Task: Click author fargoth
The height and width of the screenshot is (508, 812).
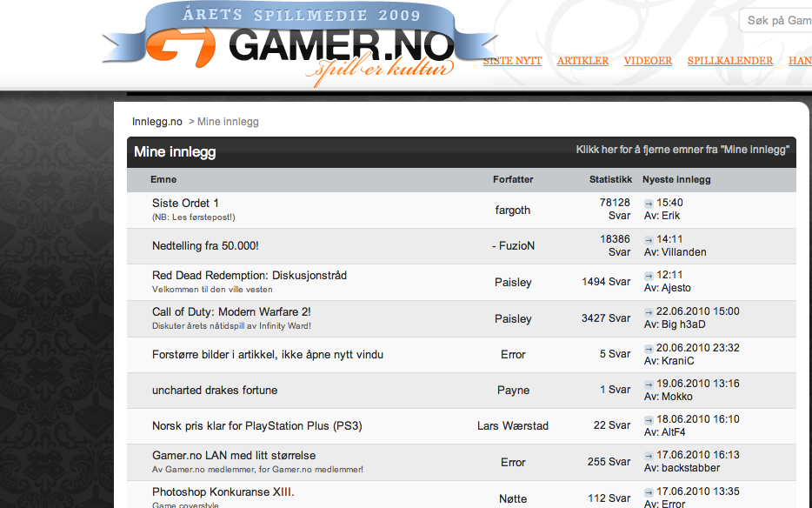Action: click(x=513, y=211)
